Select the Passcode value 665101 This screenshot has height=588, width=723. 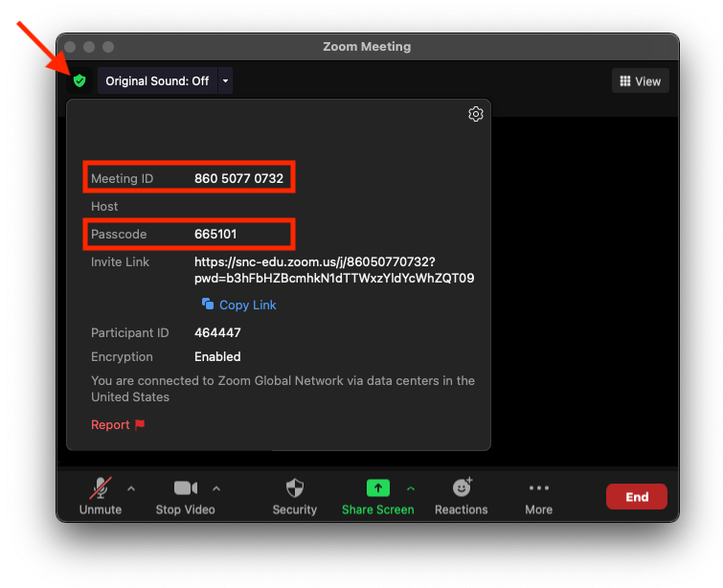[215, 235]
